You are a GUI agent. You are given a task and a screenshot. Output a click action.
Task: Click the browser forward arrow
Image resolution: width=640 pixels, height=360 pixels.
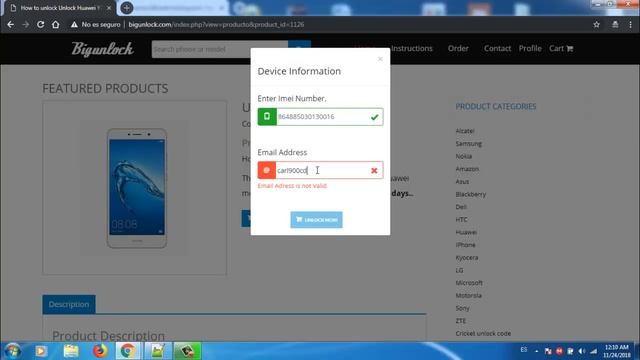(x=26, y=24)
